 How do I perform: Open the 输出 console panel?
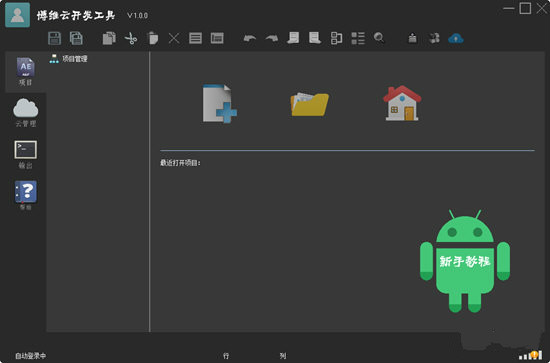coord(26,154)
